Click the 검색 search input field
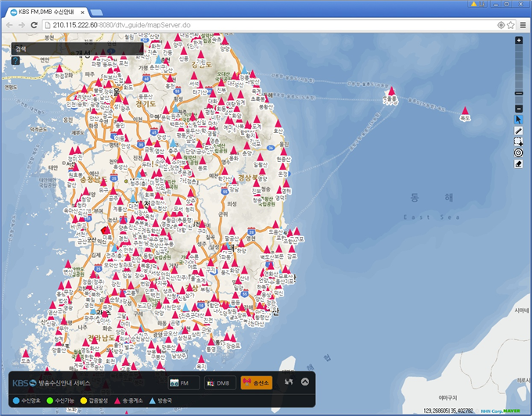Image resolution: width=532 pixels, height=416 pixels. point(78,48)
